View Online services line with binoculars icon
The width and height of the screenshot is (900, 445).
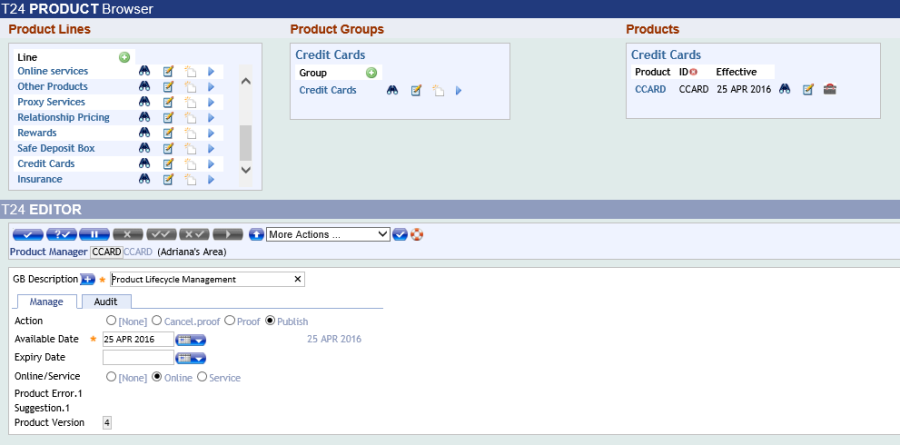[x=145, y=71]
